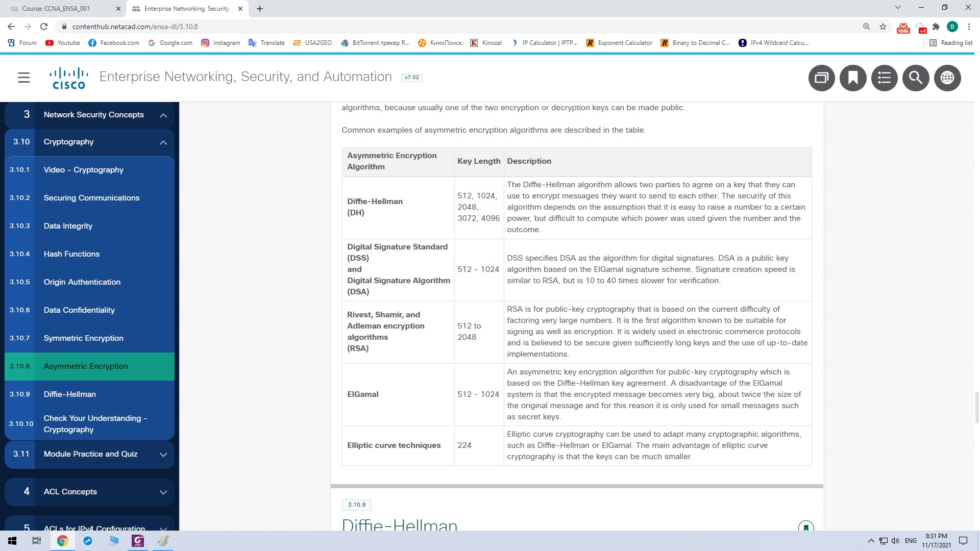Open the hamburger navigation menu

(x=24, y=78)
